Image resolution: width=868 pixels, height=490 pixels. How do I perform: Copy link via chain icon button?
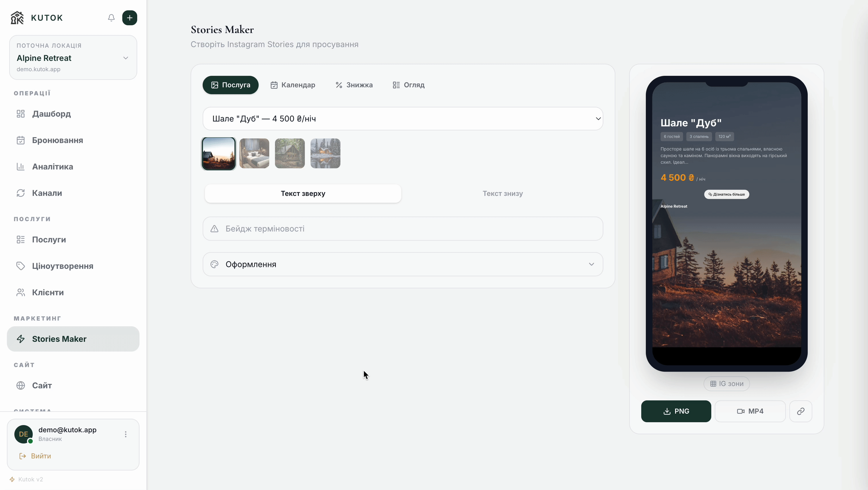[801, 411]
